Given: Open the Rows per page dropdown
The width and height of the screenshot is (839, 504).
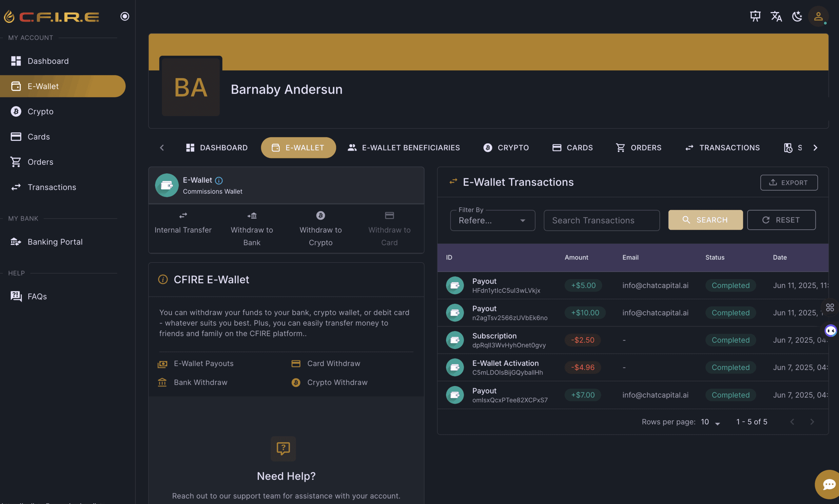Looking at the screenshot, I should coord(711,422).
